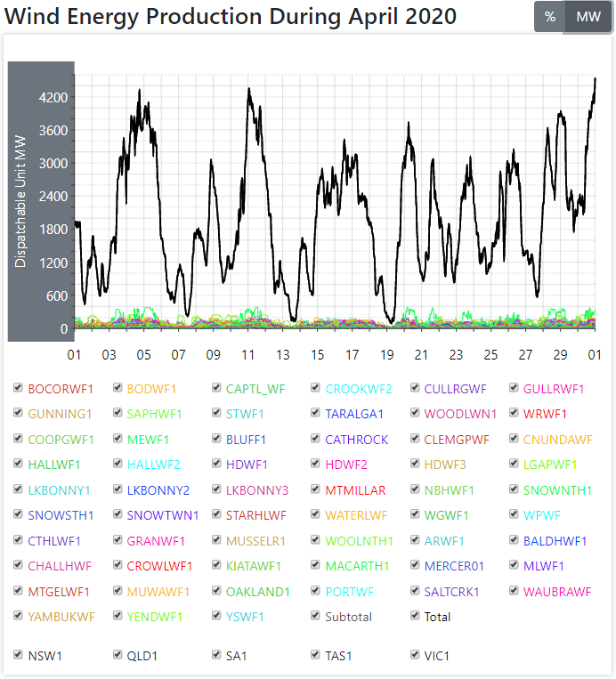The width and height of the screenshot is (616, 679).
Task: Uncheck the QLD1 region checkbox
Action: pyautogui.click(x=118, y=655)
